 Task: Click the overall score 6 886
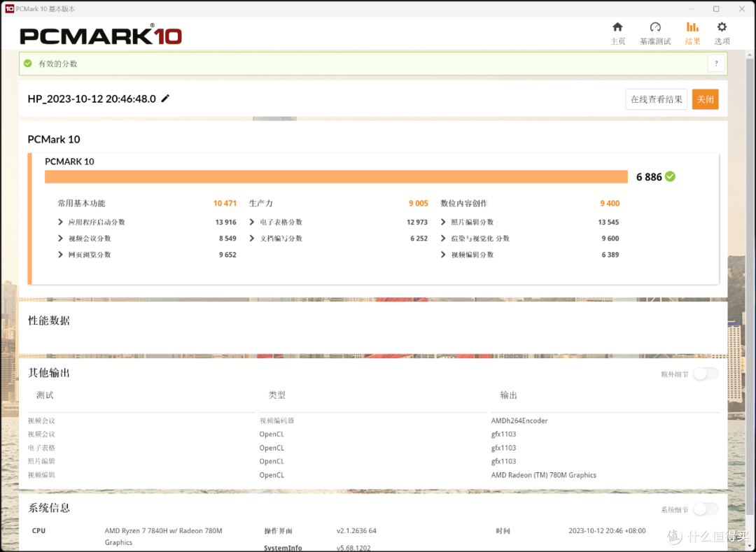pyautogui.click(x=649, y=177)
